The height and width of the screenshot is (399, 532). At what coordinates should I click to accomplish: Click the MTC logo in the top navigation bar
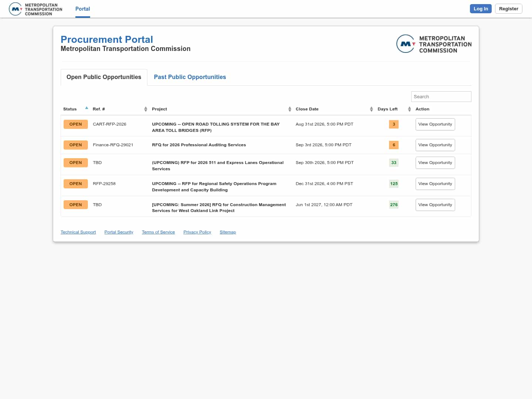pyautogui.click(x=35, y=9)
